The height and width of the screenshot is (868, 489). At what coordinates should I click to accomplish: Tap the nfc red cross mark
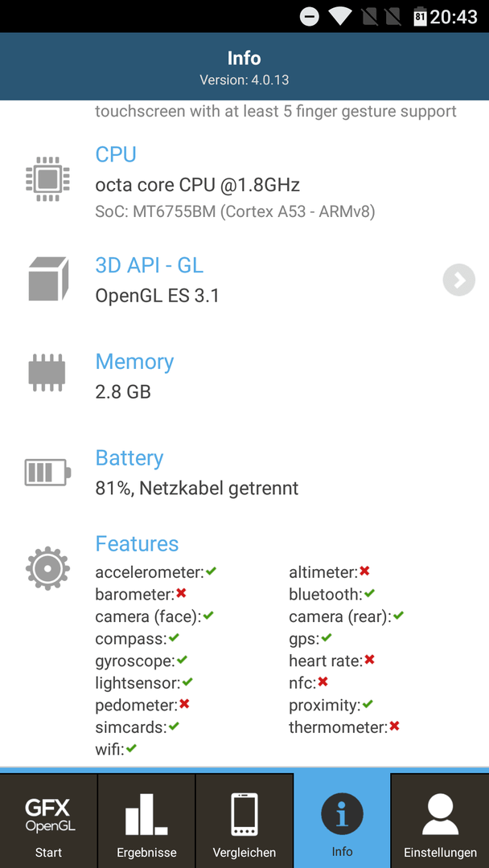point(323,682)
